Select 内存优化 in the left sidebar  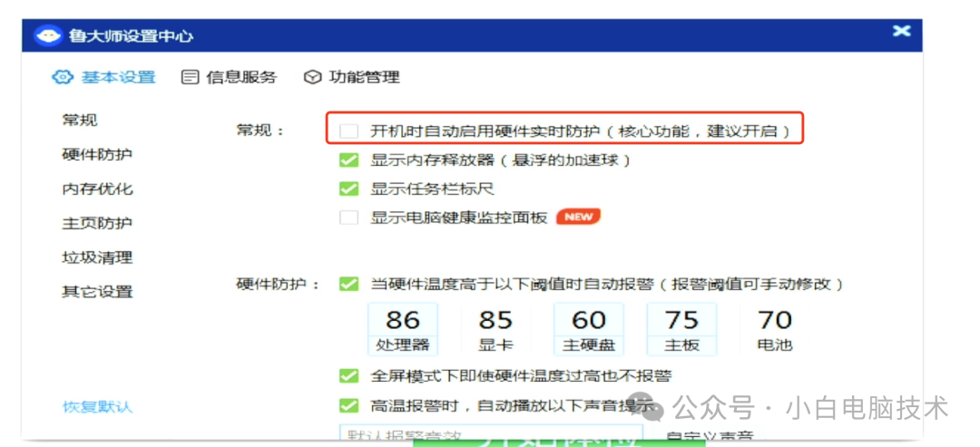tap(97, 189)
